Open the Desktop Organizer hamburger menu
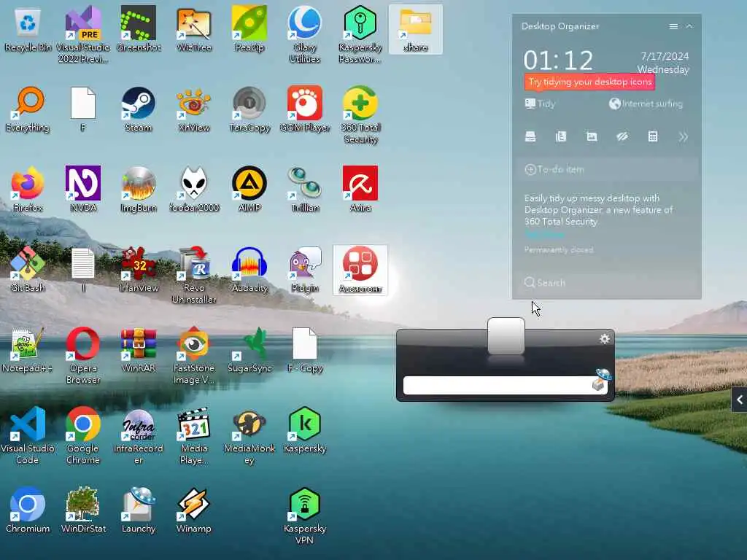The image size is (747, 560). point(673,27)
